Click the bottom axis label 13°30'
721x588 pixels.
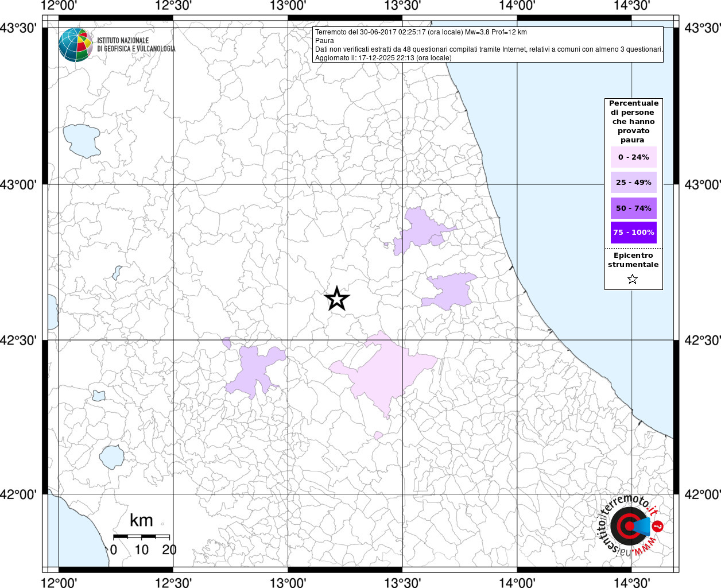coord(402,582)
